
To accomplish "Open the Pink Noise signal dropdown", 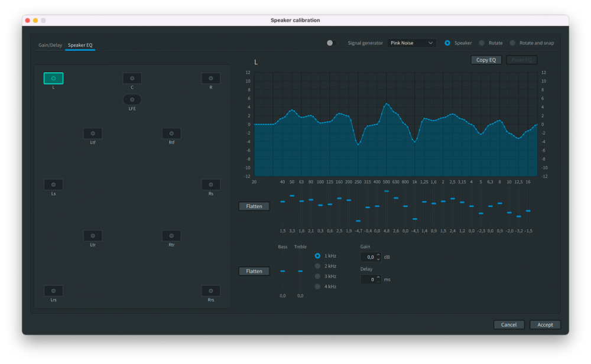I will (412, 43).
